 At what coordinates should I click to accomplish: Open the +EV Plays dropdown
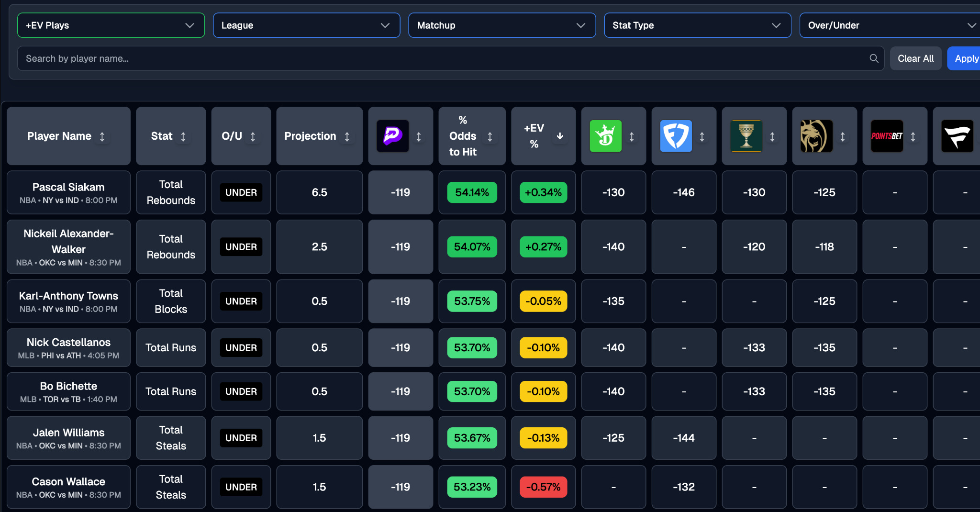pyautogui.click(x=111, y=25)
